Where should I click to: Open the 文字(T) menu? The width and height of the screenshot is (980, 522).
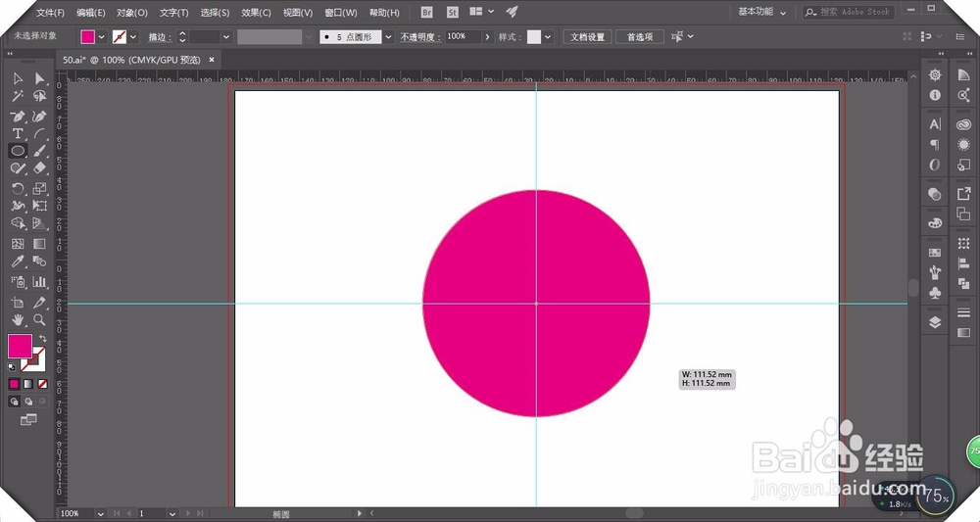click(173, 13)
